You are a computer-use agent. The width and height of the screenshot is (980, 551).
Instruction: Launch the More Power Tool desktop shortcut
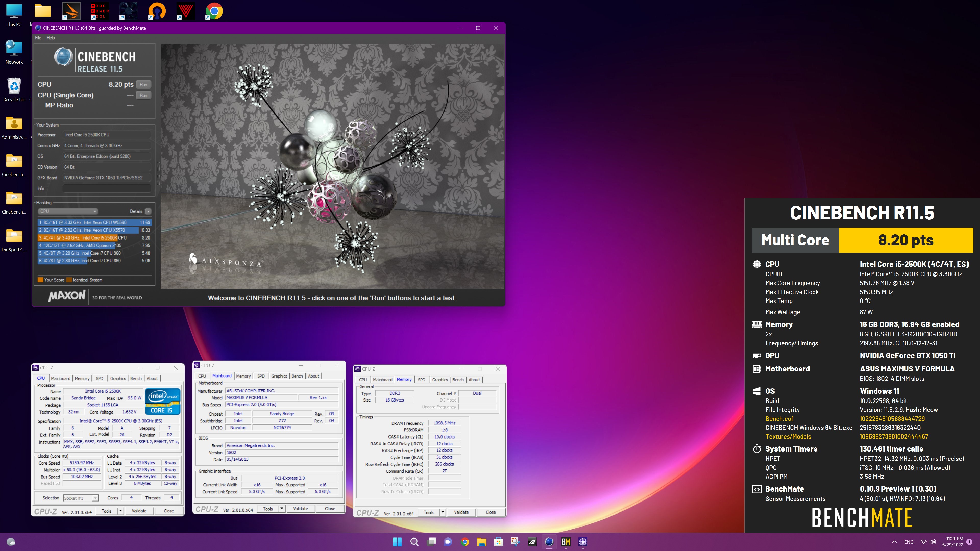100,11
